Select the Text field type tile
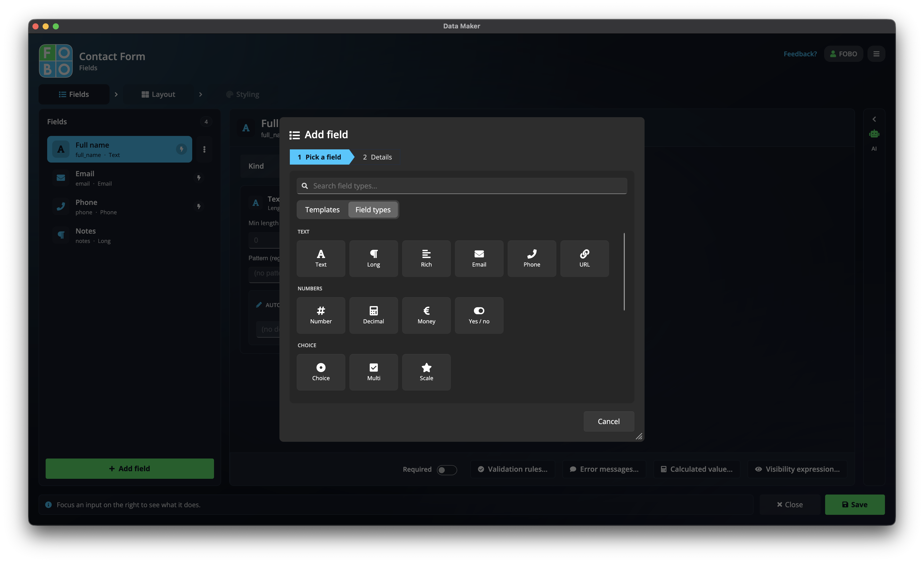This screenshot has height=563, width=924. (x=321, y=258)
